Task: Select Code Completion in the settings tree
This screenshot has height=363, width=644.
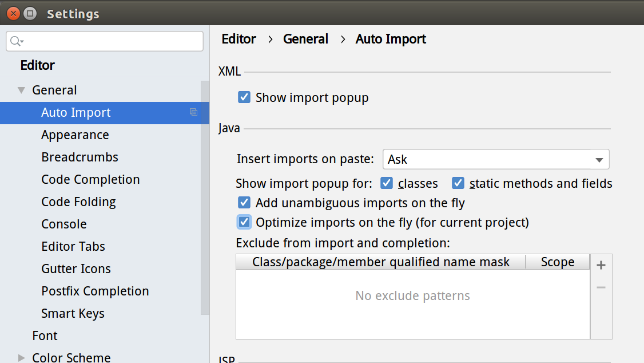Action: (90, 179)
